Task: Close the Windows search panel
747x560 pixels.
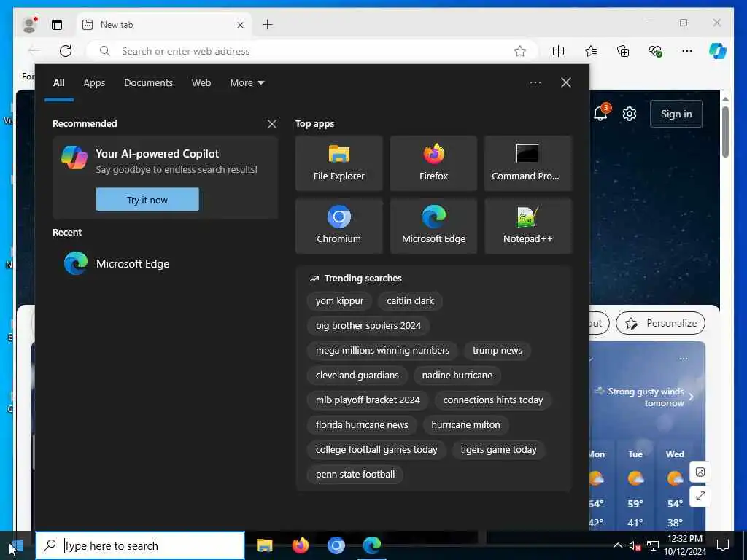Action: pos(566,83)
